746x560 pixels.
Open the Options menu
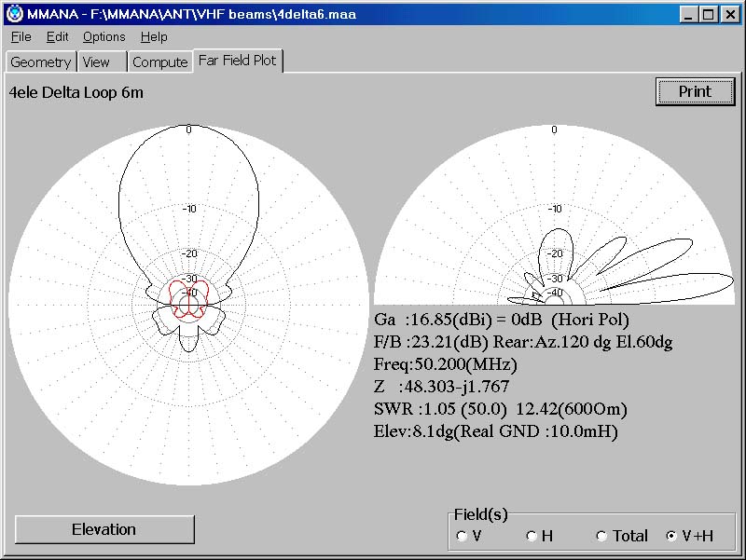[104, 37]
